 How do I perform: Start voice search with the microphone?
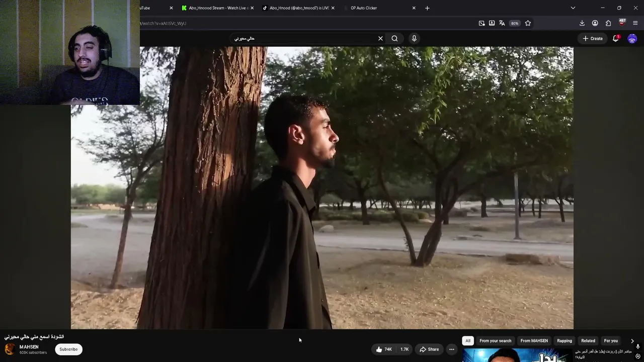pos(414,38)
